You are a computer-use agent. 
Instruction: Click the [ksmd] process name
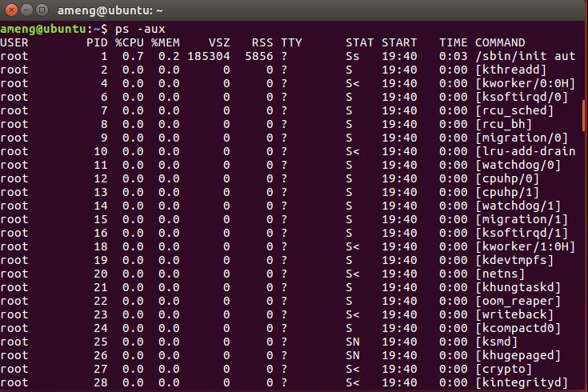pyautogui.click(x=497, y=342)
